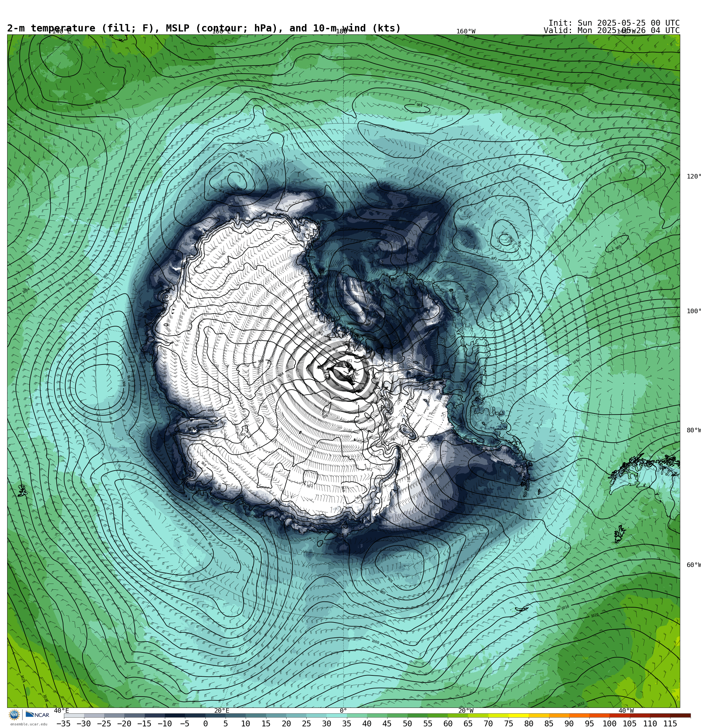Click the '-20' colorbar tick label
The height and width of the screenshot is (728, 701).
point(124,723)
